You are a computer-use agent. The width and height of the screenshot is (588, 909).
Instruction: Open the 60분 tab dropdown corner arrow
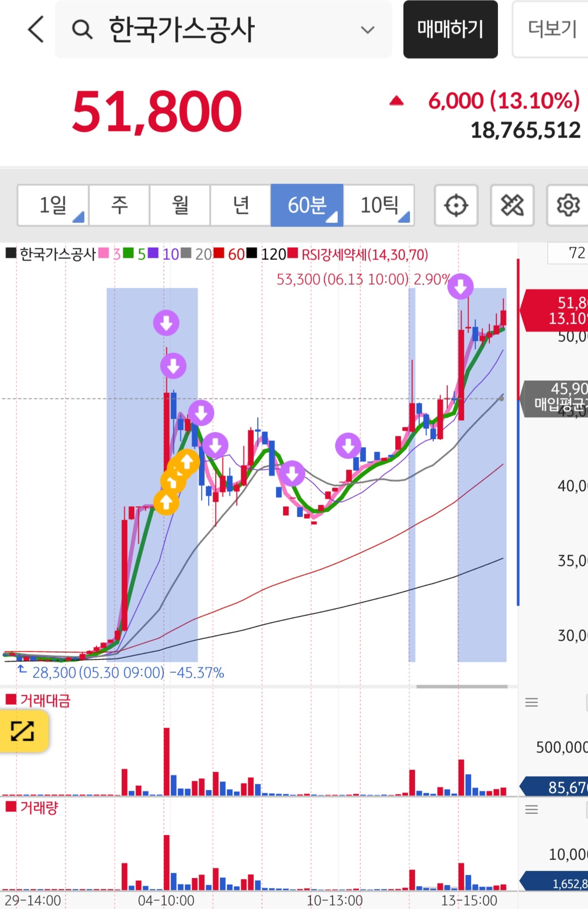click(332, 217)
